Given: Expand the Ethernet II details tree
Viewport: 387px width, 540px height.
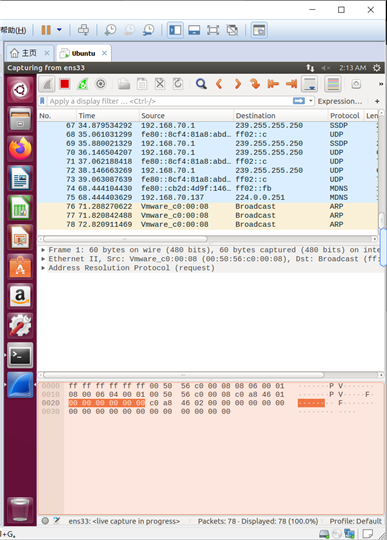Looking at the screenshot, I should 43,259.
